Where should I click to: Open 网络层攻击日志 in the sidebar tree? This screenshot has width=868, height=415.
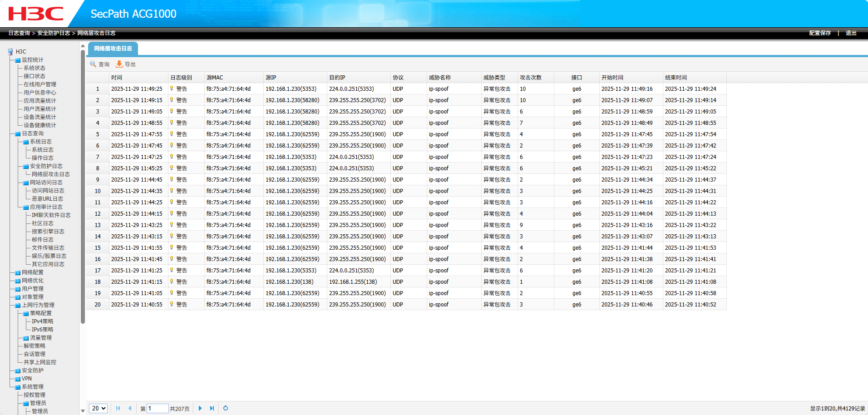coord(51,174)
